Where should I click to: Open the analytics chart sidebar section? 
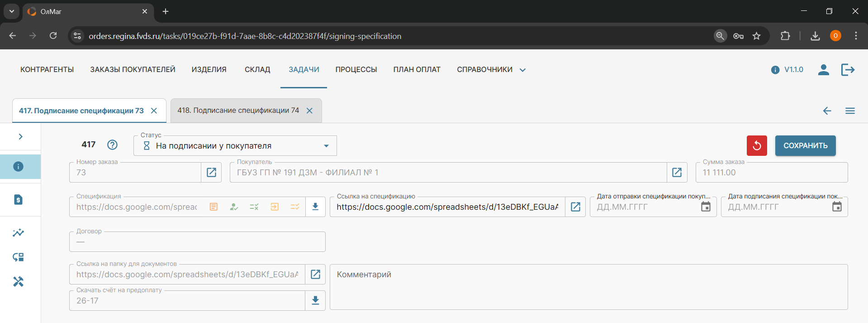[18, 233]
